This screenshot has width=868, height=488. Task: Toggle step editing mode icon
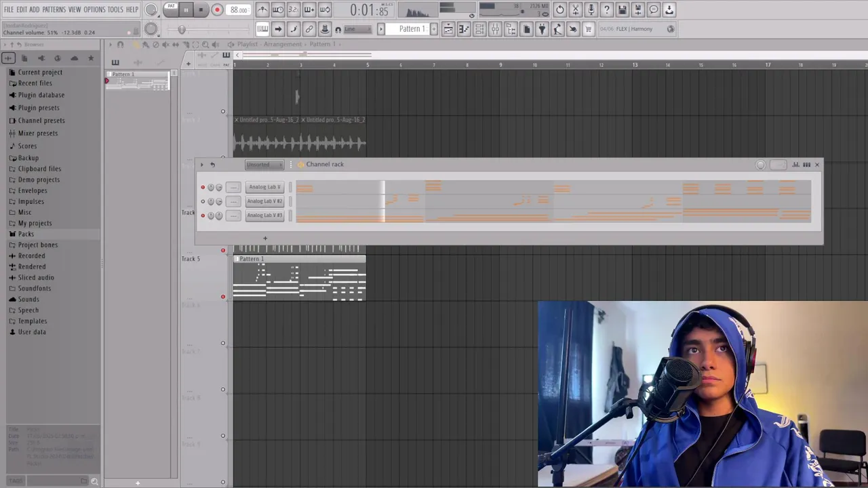(294, 29)
